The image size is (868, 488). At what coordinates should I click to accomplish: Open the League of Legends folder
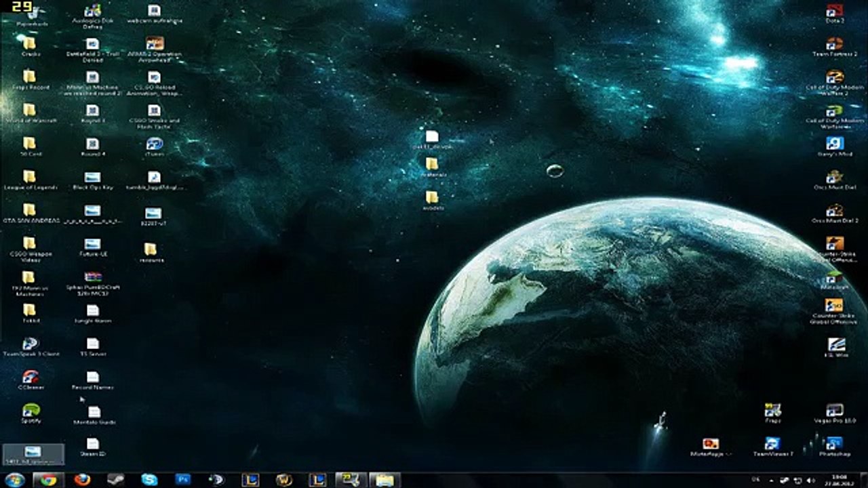coord(30,180)
